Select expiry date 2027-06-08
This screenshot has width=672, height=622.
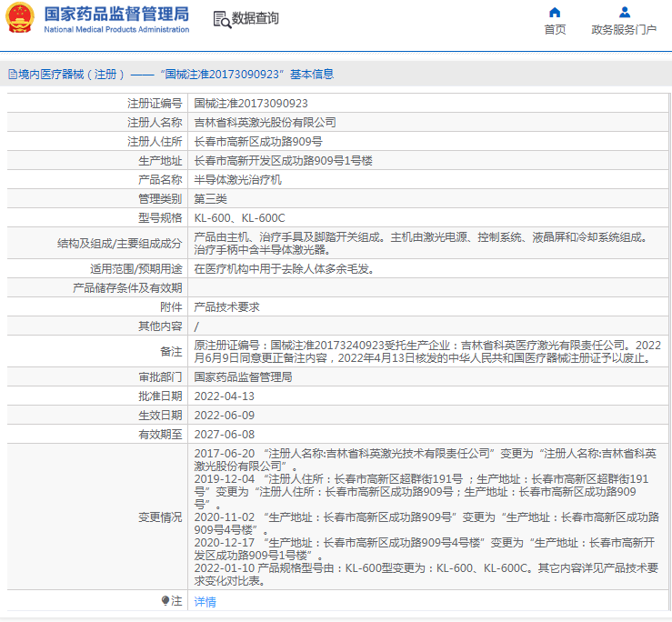click(x=224, y=435)
